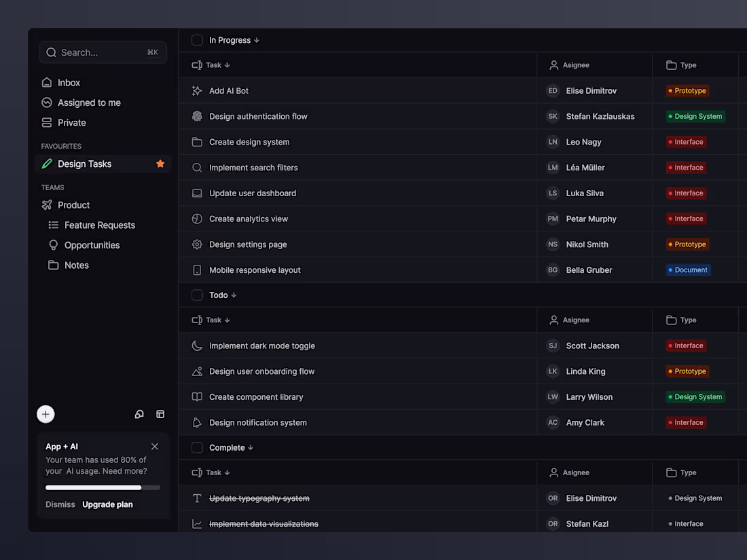Click the gear icon beside Design settings page
This screenshot has height=560, width=747.
(197, 244)
